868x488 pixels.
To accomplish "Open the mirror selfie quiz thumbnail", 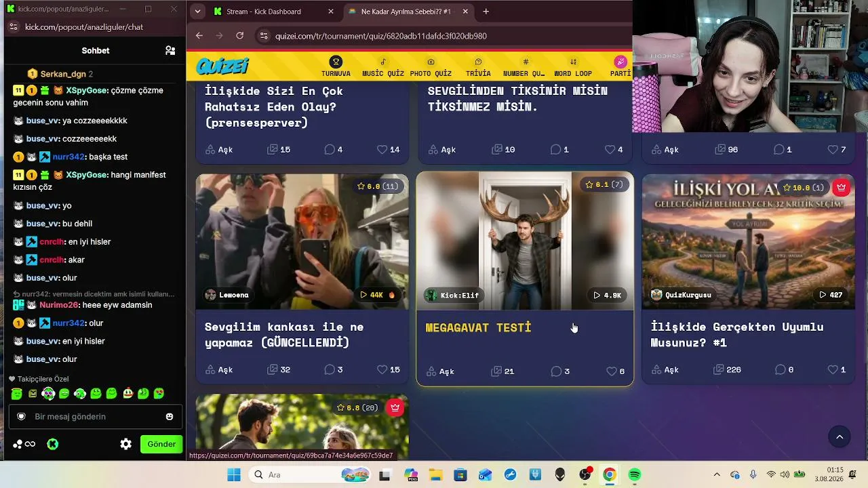I will pos(302,241).
